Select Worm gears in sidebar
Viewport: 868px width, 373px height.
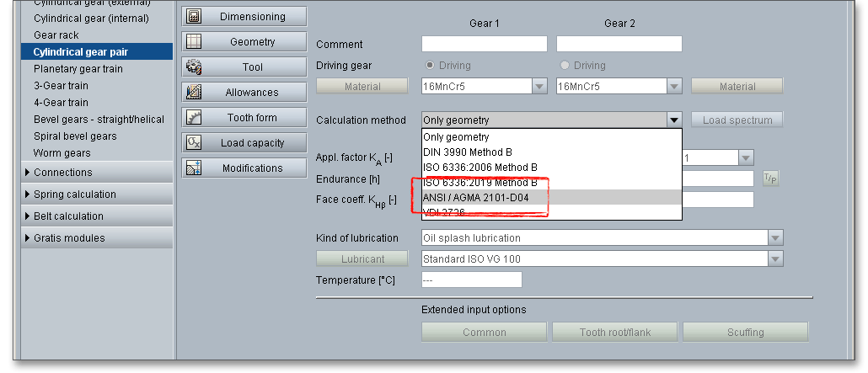pos(62,153)
